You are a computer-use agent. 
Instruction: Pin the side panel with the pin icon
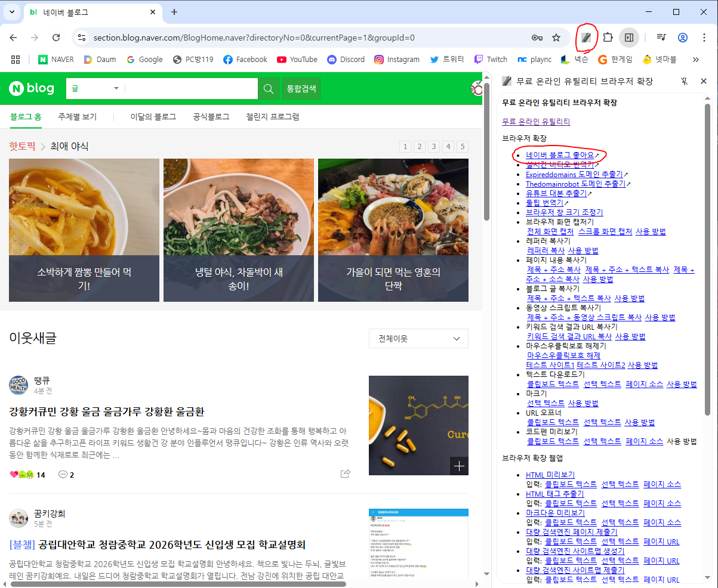[685, 81]
